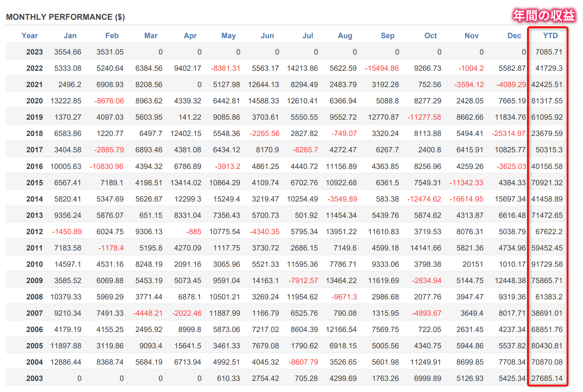Click the 2016 Feb value -10830.96
Screen dimensions: 583x392
(x=107, y=167)
